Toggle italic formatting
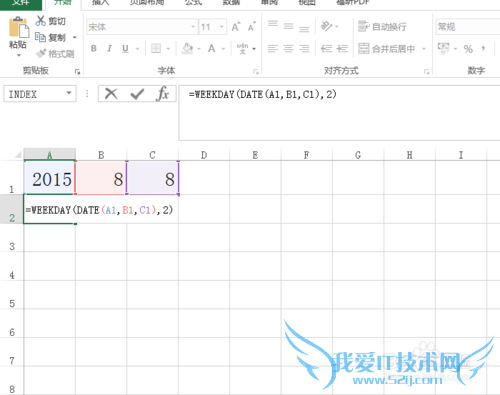Viewport: 500px width, 395px height. pos(109,49)
